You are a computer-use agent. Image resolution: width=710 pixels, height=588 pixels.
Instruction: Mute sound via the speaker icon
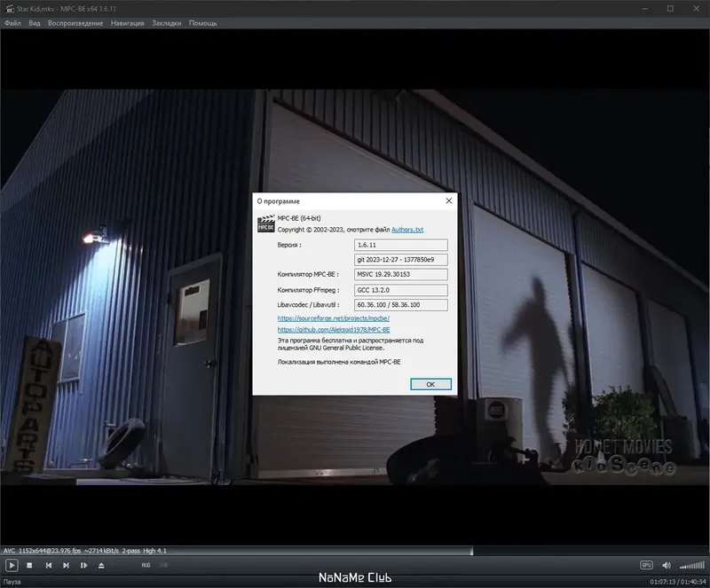coord(666,565)
